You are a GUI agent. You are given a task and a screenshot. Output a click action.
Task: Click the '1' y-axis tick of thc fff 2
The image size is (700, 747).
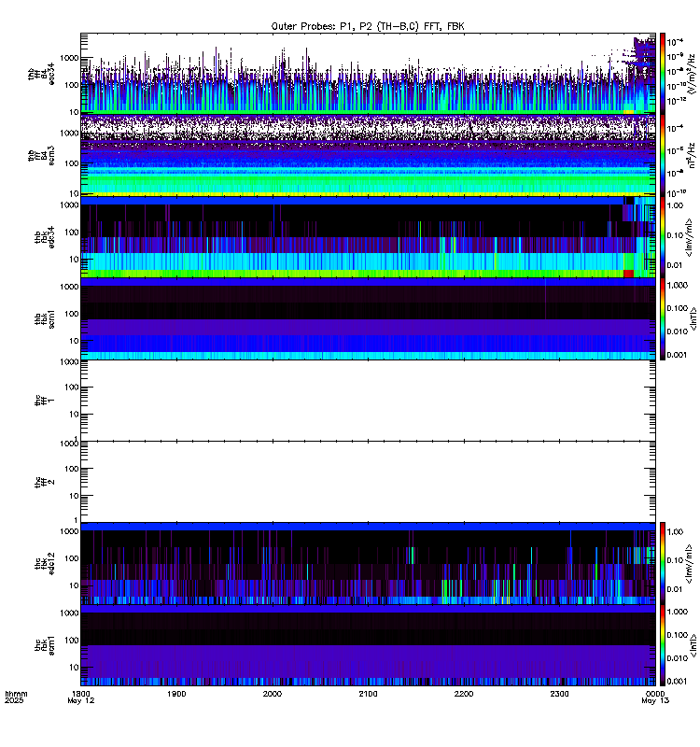tap(77, 520)
